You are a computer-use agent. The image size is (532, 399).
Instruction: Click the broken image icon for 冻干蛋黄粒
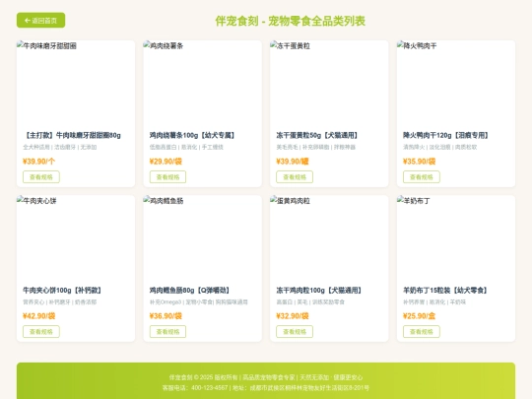coord(274,45)
